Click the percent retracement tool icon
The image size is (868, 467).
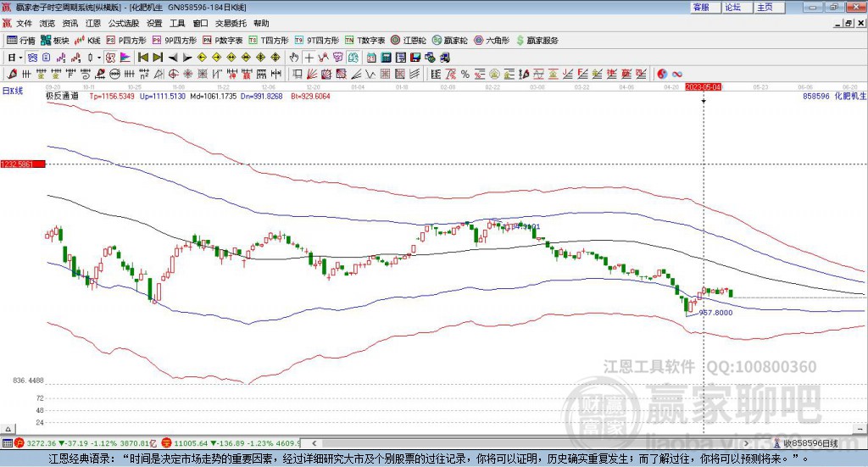pyautogui.click(x=465, y=74)
